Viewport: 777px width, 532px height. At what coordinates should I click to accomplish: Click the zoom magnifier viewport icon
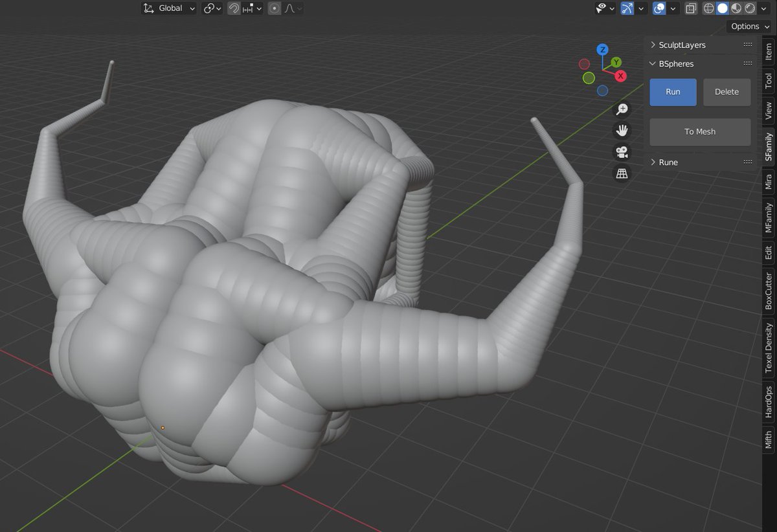click(622, 109)
